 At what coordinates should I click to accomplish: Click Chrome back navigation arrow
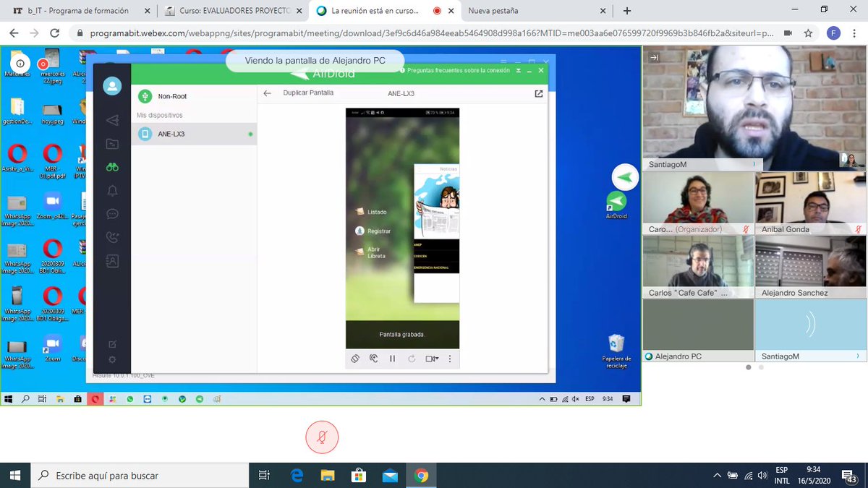pyautogui.click(x=14, y=33)
